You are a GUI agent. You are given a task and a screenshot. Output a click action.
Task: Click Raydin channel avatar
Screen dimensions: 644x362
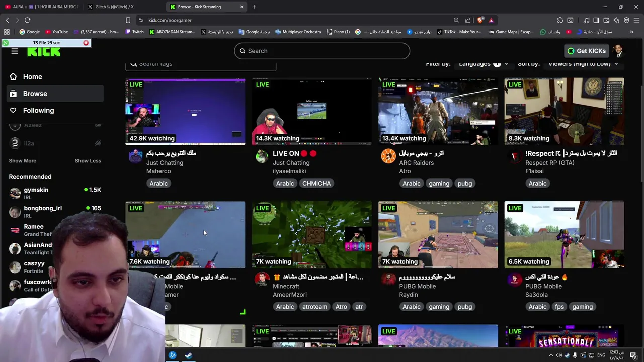pyautogui.click(x=388, y=280)
